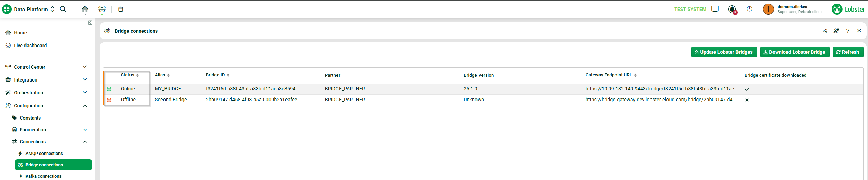Click the notification bell icon
The height and width of the screenshot is (180, 868).
pos(732,9)
